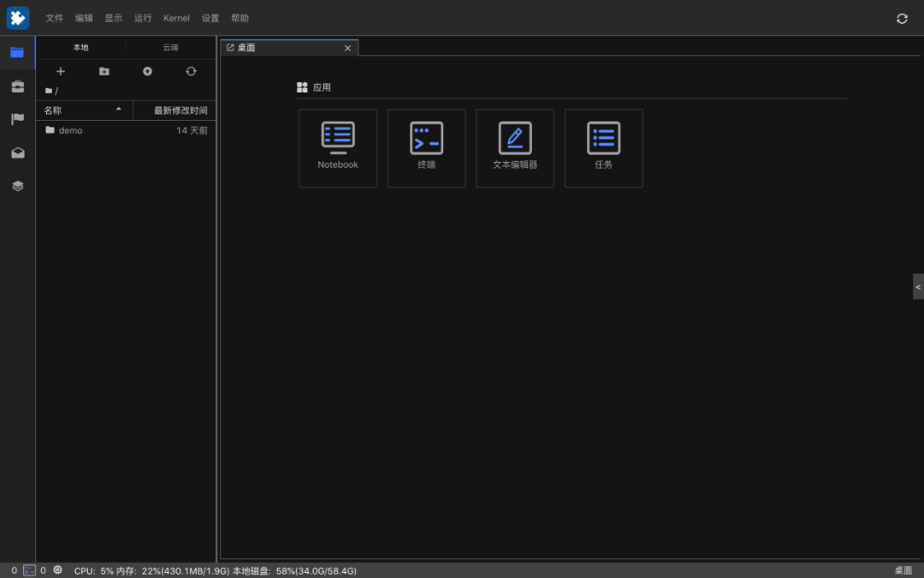
Task: Sort files by 名称 column arrow
Action: coord(118,109)
